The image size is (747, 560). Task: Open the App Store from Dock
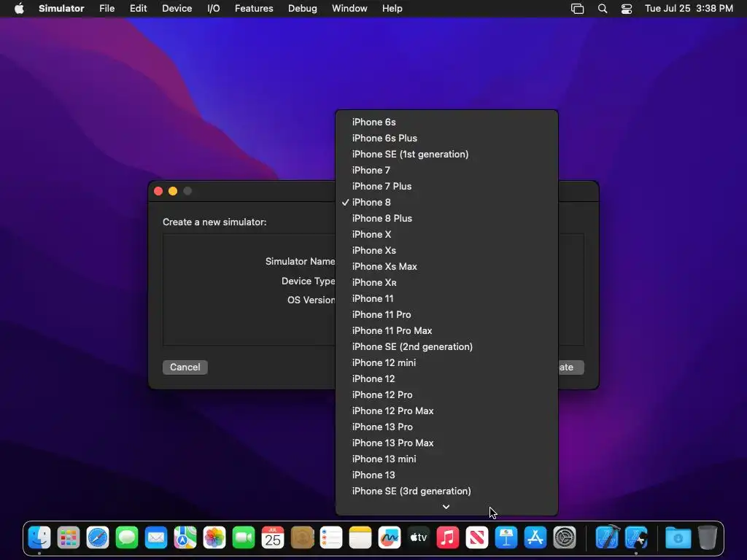tap(535, 538)
